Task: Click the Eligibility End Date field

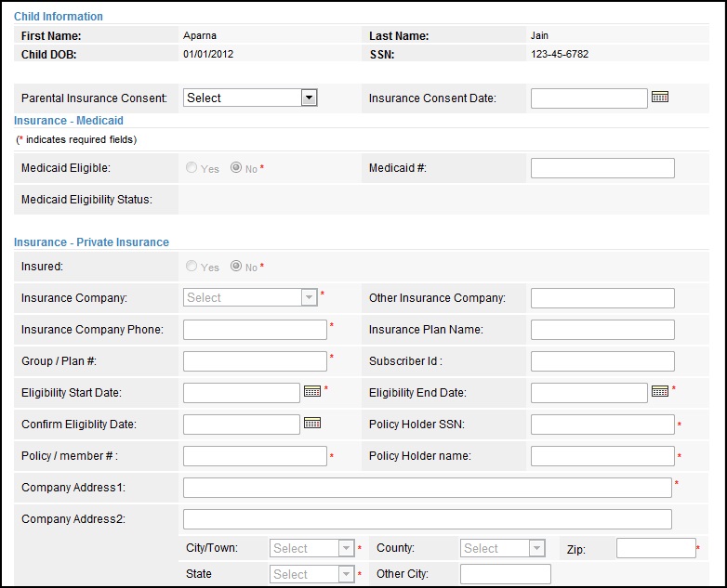Action: (588, 392)
